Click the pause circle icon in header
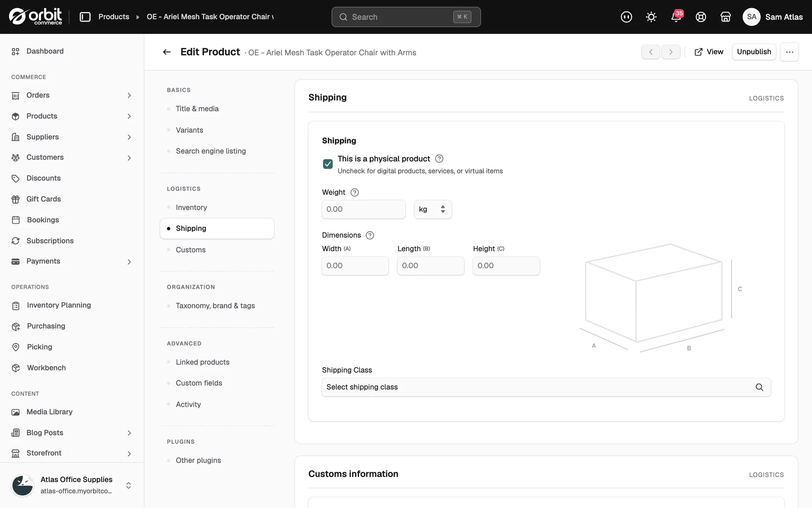This screenshot has height=508, width=812. (626, 17)
